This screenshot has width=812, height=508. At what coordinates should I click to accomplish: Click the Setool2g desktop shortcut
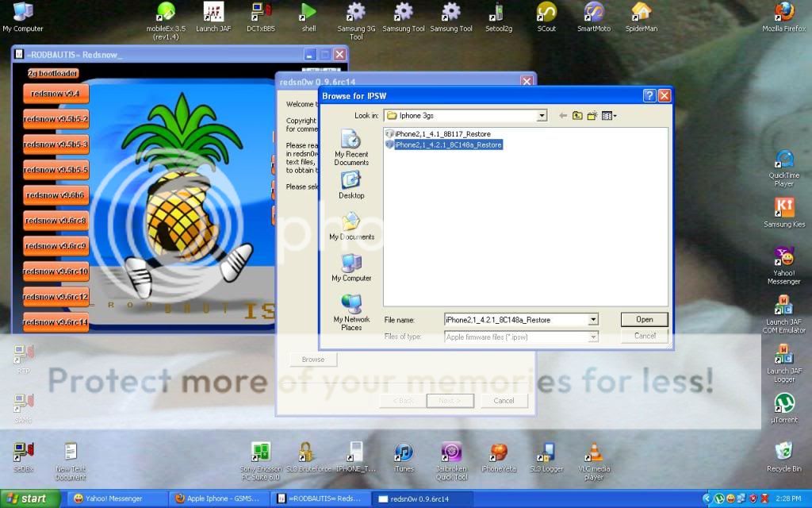pyautogui.click(x=499, y=17)
